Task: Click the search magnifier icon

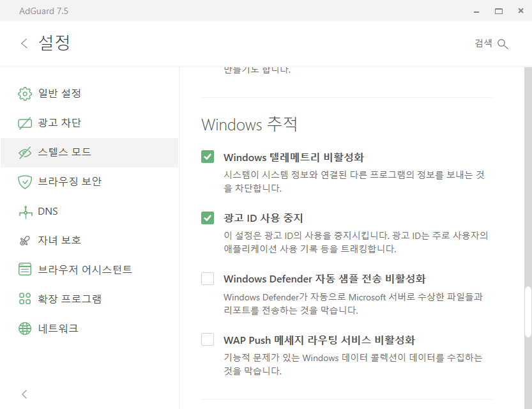Action: tap(503, 44)
